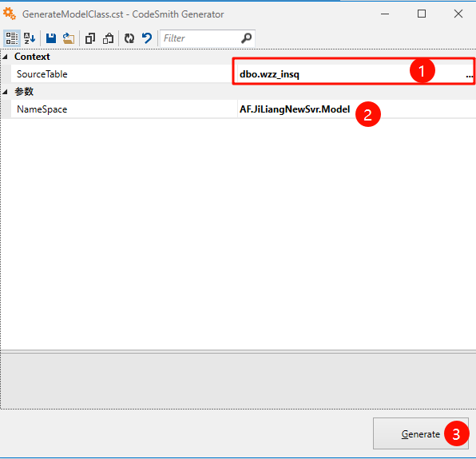Collapse the 参数 category

click(x=5, y=92)
